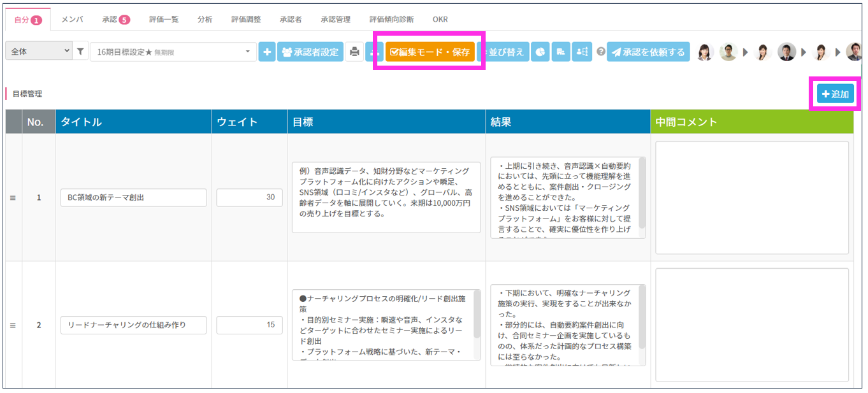The image size is (868, 393).
Task: Click the 承認者設定 button
Action: coord(310,52)
